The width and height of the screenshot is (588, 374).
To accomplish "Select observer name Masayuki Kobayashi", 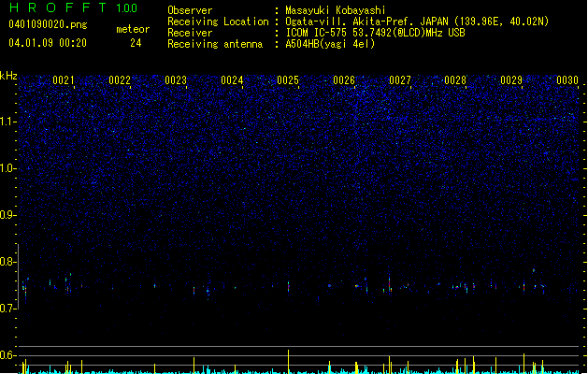I will 336,10.
